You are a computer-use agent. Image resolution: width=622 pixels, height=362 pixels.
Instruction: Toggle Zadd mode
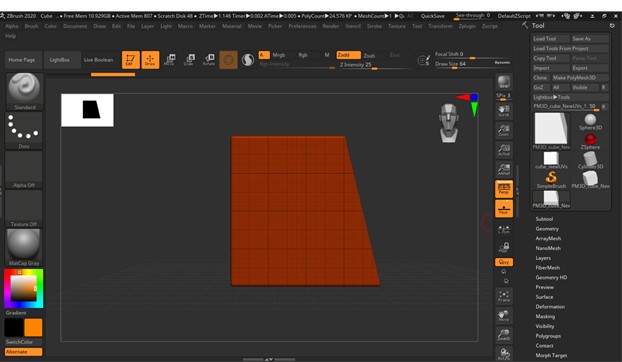click(349, 55)
